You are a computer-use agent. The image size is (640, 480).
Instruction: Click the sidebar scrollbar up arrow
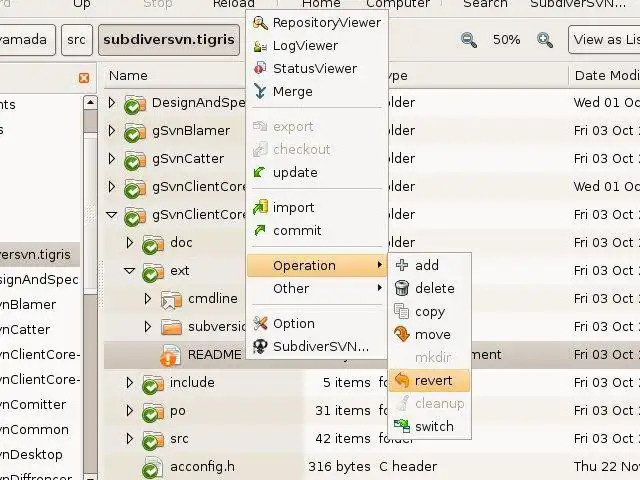coord(90,102)
